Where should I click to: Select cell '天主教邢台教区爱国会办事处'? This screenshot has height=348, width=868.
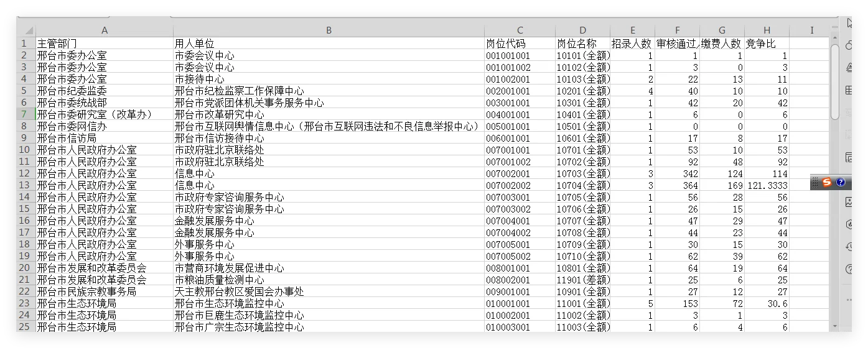[x=329, y=291]
